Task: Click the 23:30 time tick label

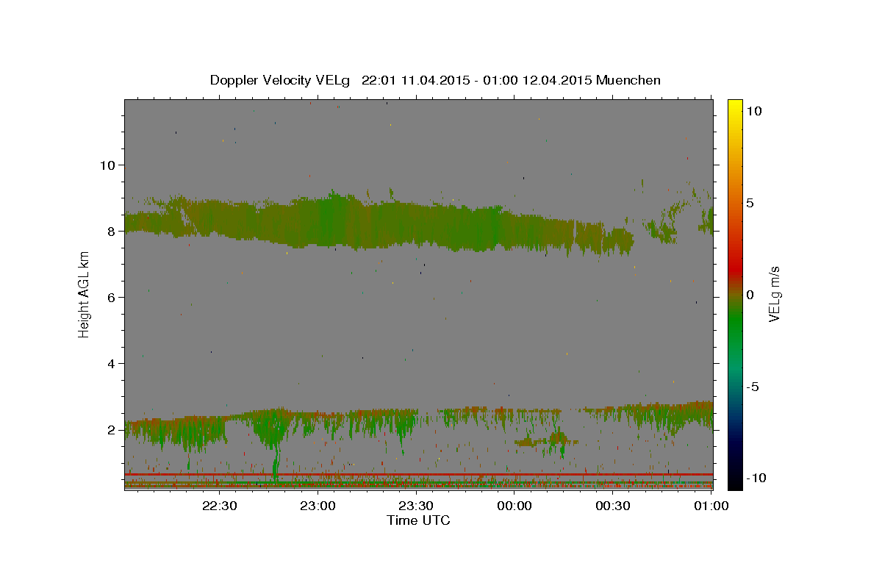Action: (415, 506)
